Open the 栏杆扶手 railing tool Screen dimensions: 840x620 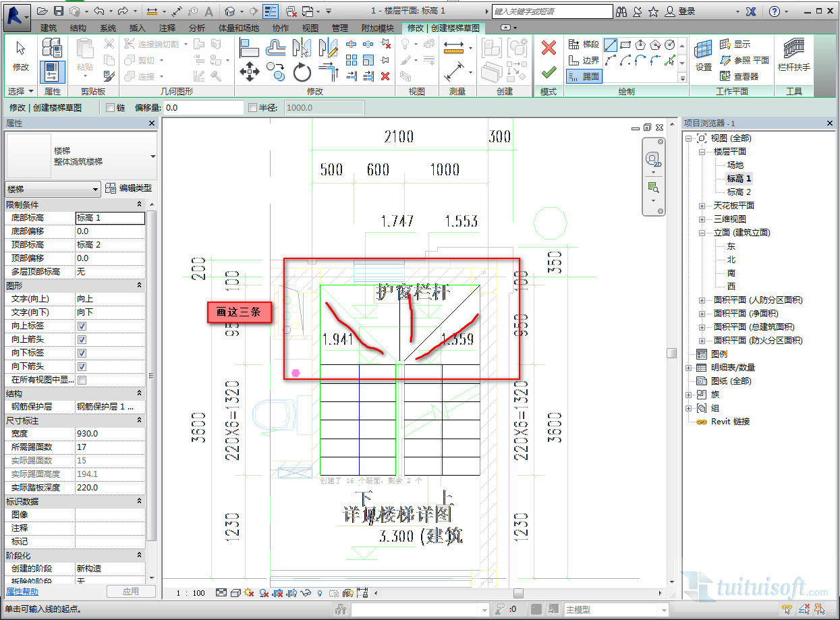pyautogui.click(x=793, y=54)
